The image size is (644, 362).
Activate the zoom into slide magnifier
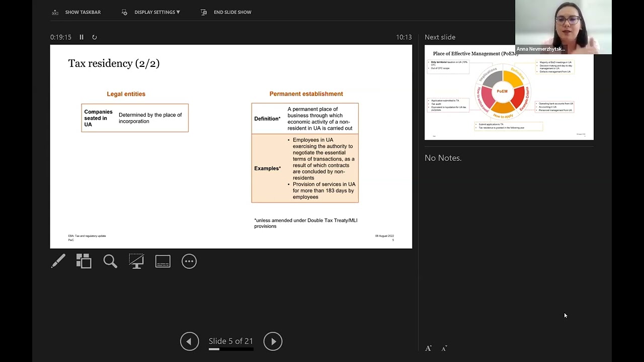pyautogui.click(x=110, y=261)
